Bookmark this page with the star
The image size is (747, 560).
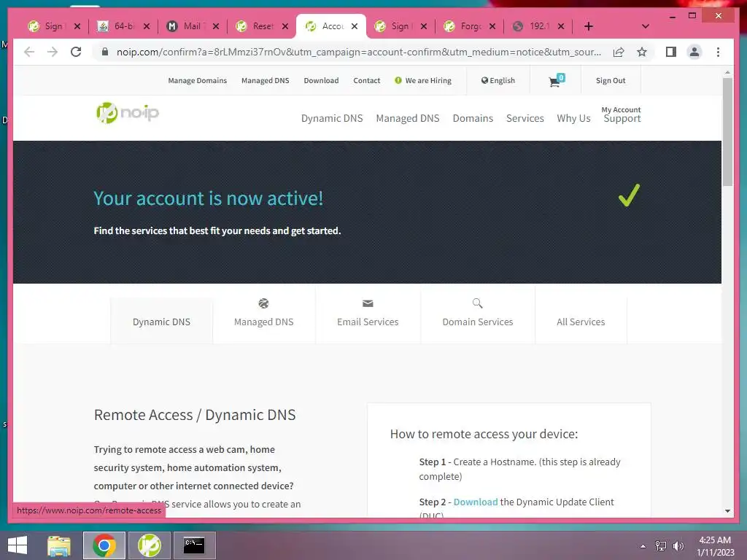(x=642, y=52)
